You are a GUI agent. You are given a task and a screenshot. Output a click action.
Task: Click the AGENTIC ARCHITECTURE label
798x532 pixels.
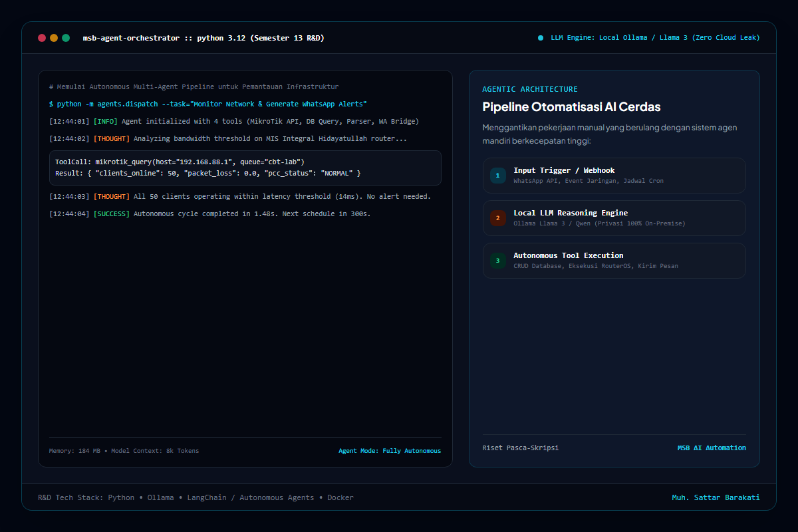pyautogui.click(x=530, y=89)
